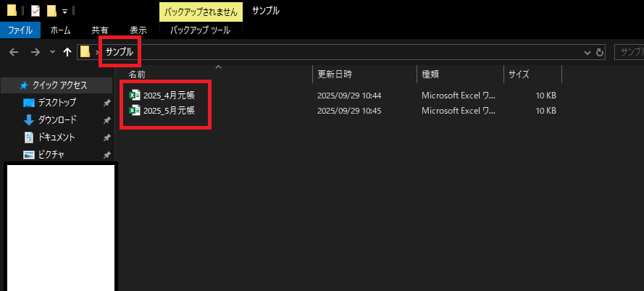Sort files by 更新日時 column header
The width and height of the screenshot is (644, 291).
point(334,74)
